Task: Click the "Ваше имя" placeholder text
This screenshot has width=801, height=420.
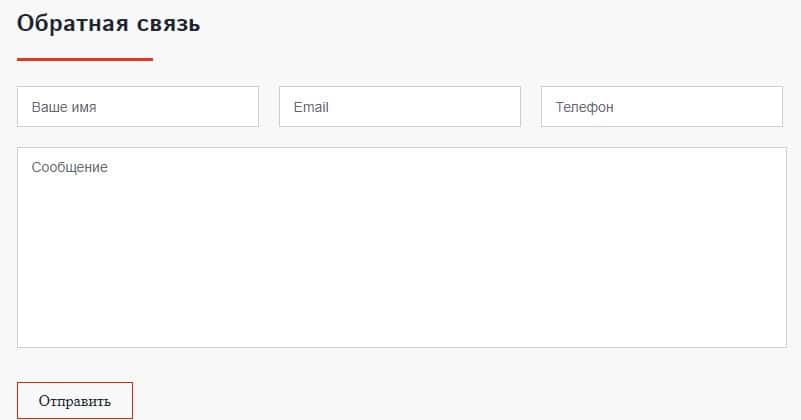Action: click(64, 107)
